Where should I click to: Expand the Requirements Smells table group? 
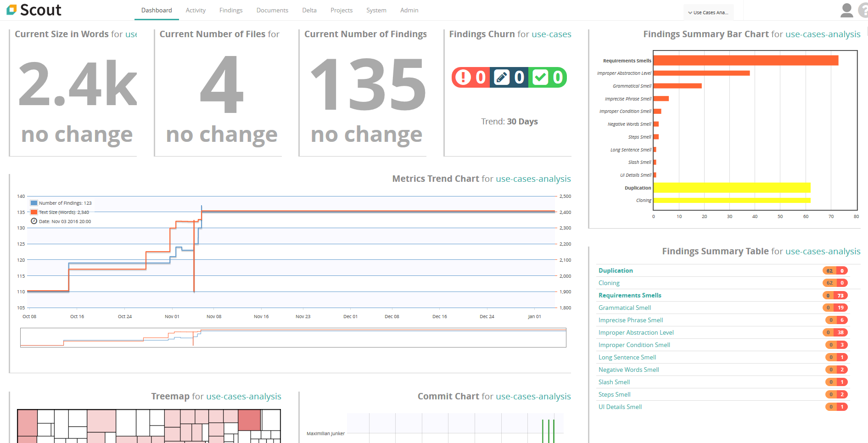[629, 295]
